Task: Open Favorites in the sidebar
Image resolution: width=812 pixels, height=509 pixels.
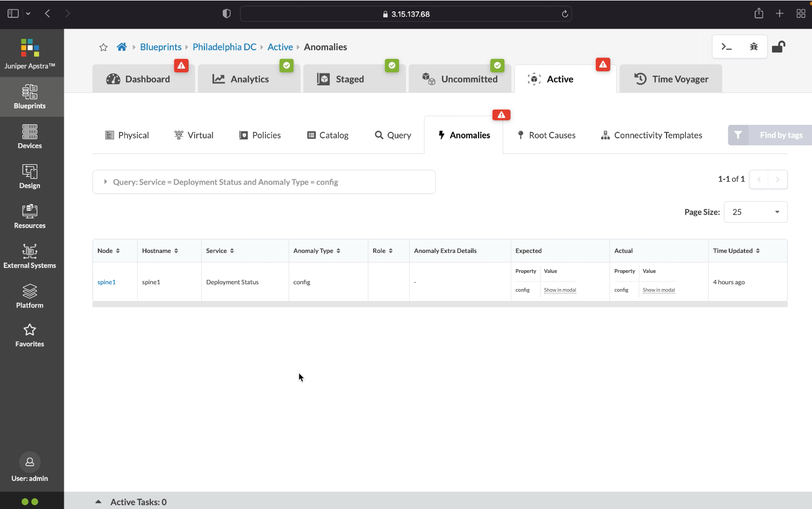Action: (30, 336)
